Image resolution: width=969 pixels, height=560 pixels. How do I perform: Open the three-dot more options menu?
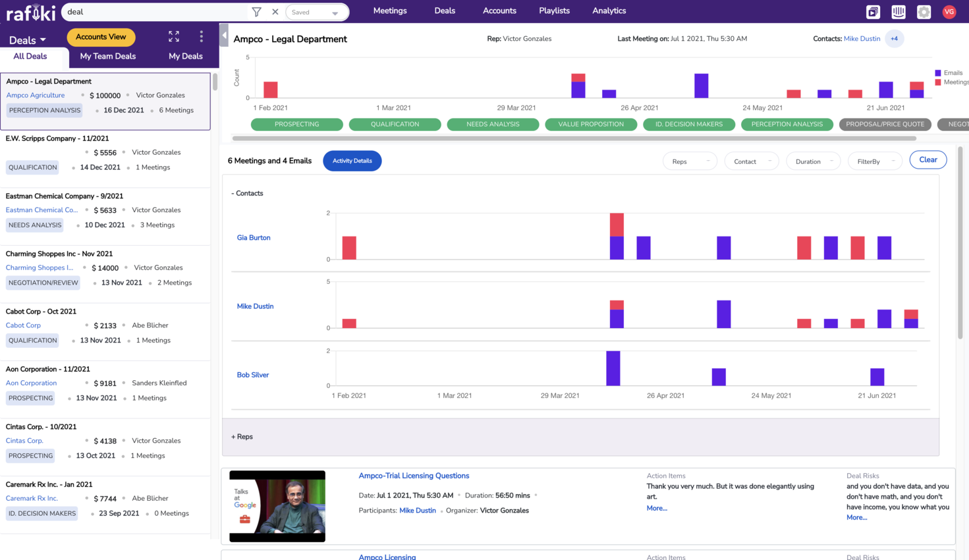[202, 37]
